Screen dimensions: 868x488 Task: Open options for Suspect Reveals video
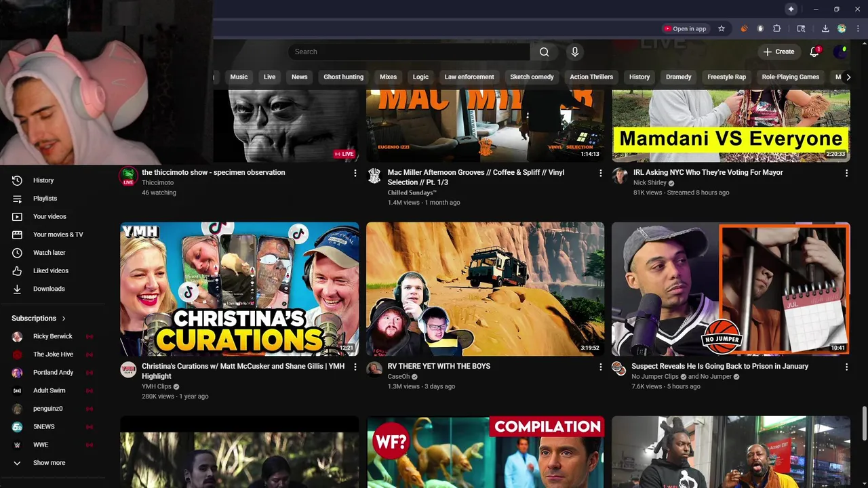[846, 367]
